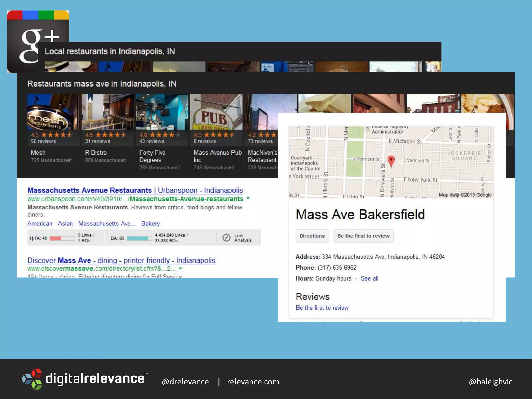Click the red map pin marker
The image size is (532, 399).
[391, 161]
